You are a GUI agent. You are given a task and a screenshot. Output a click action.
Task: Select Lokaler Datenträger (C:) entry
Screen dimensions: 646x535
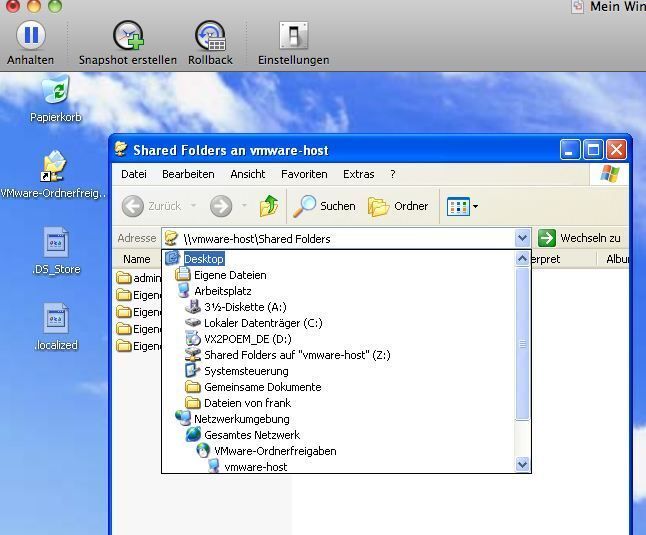pyautogui.click(x=263, y=323)
